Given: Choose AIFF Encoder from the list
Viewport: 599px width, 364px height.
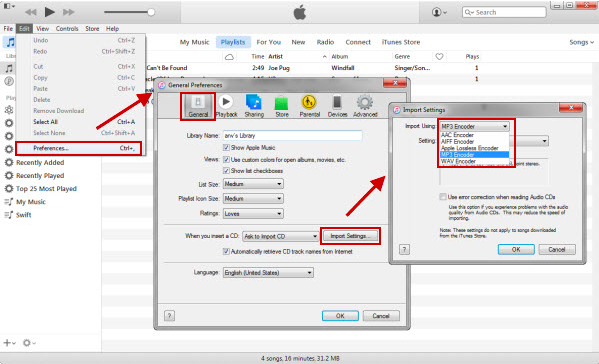Looking at the screenshot, I should pos(474,141).
